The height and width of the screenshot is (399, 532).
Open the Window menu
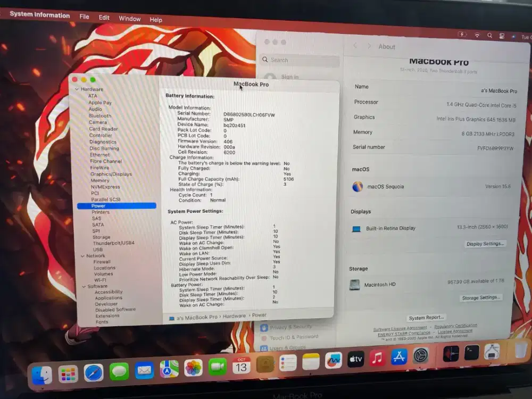(130, 19)
